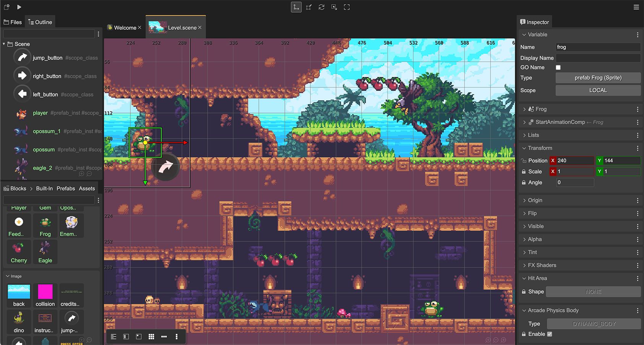Activate the Scale tool in the top toolbar
This screenshot has width=644, height=345.
[x=308, y=7]
